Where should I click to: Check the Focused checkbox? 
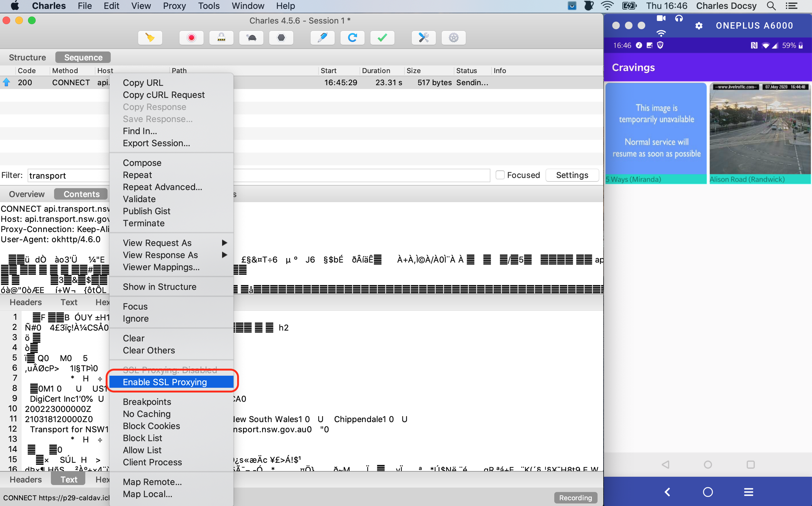[500, 175]
